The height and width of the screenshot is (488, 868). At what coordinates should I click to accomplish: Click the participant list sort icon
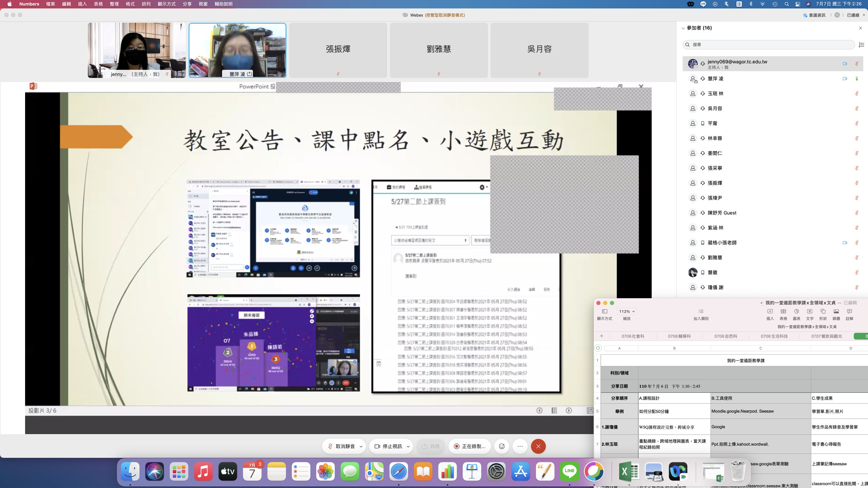(861, 45)
